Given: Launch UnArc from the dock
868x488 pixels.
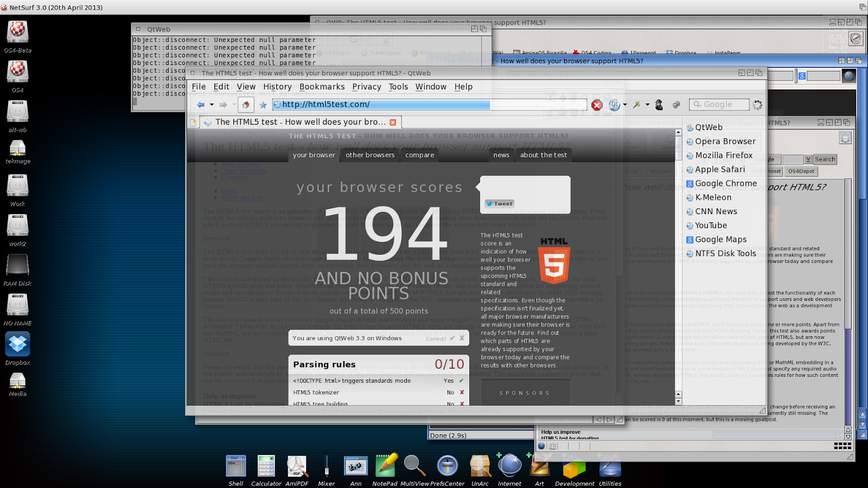Looking at the screenshot, I should tap(480, 470).
